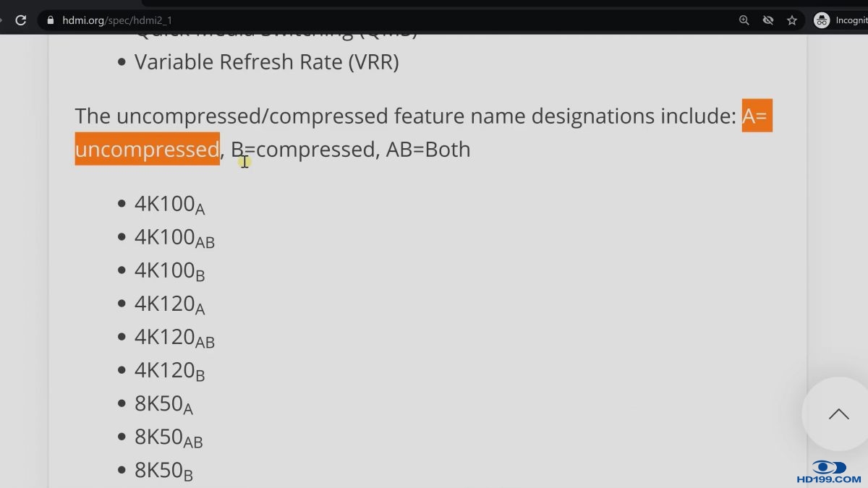Click the site security lock icon
868x488 pixels.
(x=50, y=20)
